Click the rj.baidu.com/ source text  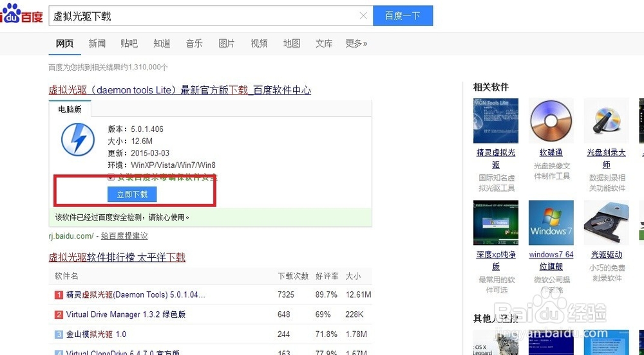point(71,236)
